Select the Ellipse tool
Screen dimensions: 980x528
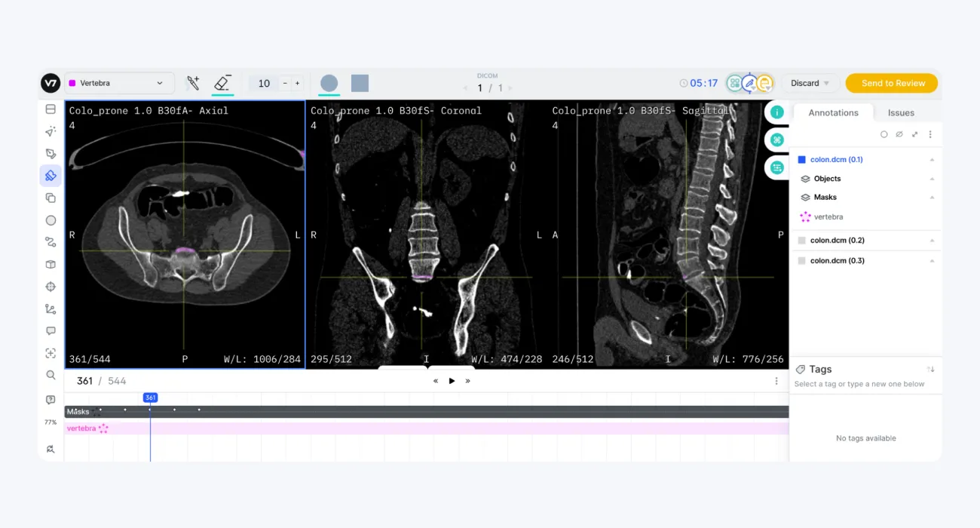[51, 219]
